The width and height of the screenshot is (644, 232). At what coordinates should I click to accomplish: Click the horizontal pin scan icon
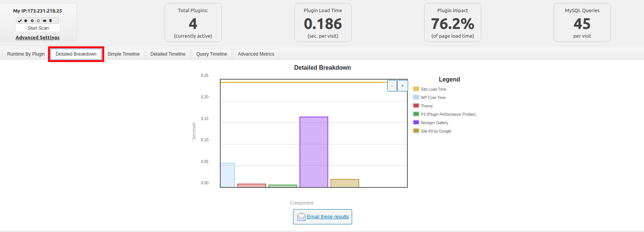pos(44,21)
